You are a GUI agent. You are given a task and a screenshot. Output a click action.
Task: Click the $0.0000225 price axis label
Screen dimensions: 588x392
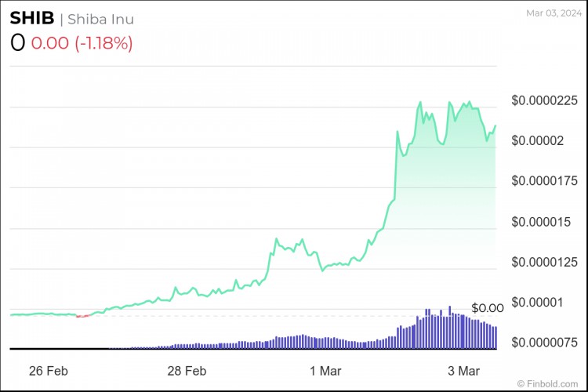(x=545, y=100)
